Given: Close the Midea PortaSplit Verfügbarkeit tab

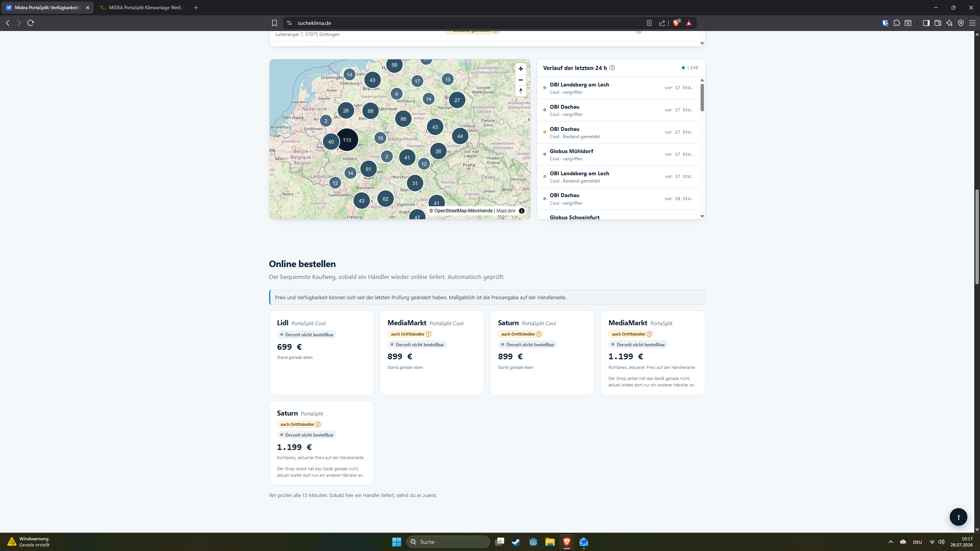Looking at the screenshot, I should point(88,8).
